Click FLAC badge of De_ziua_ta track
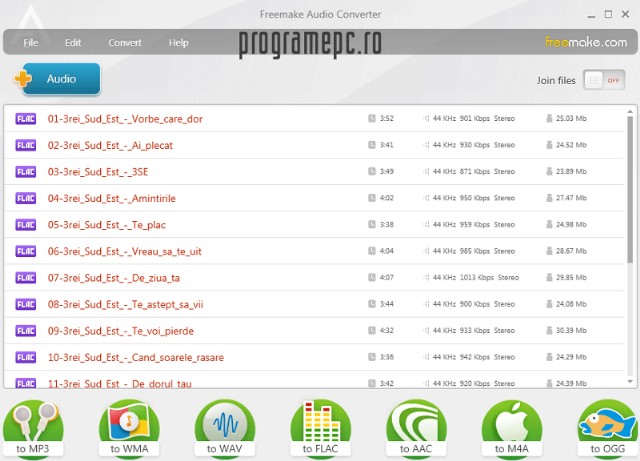This screenshot has height=461, width=640. click(26, 278)
